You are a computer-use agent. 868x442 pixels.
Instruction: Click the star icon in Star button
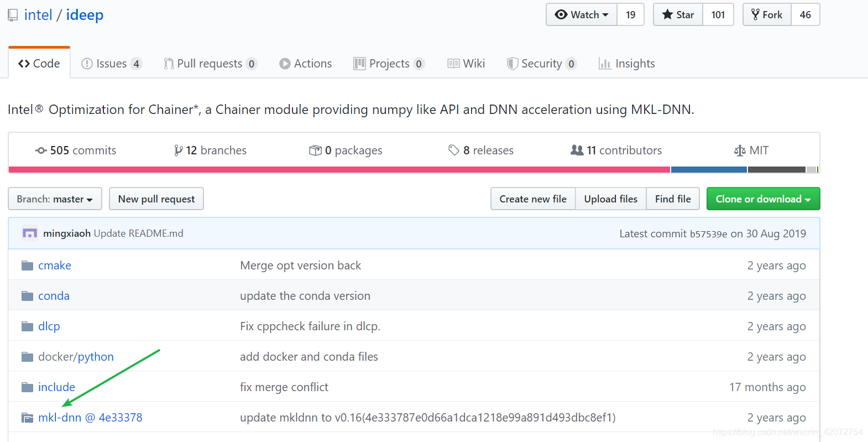pos(667,15)
